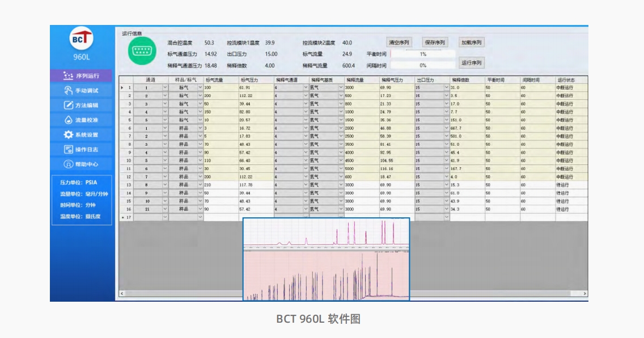Click the 保存序列 button
Image resolution: width=644 pixels, height=338 pixels.
[435, 43]
